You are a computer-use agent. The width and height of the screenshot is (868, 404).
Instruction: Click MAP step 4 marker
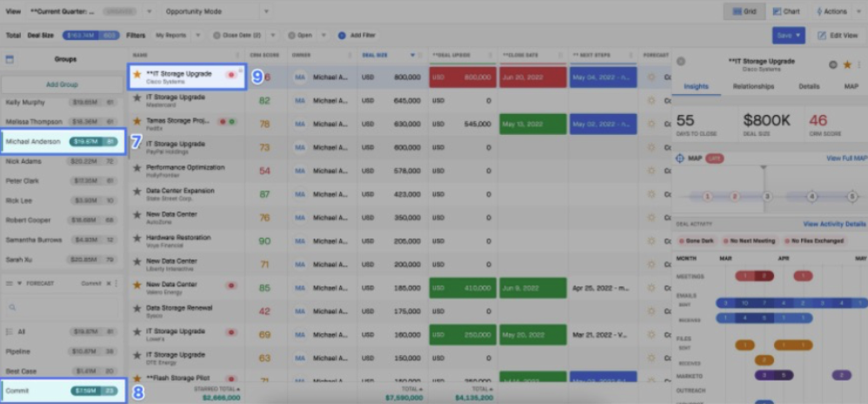(x=811, y=196)
